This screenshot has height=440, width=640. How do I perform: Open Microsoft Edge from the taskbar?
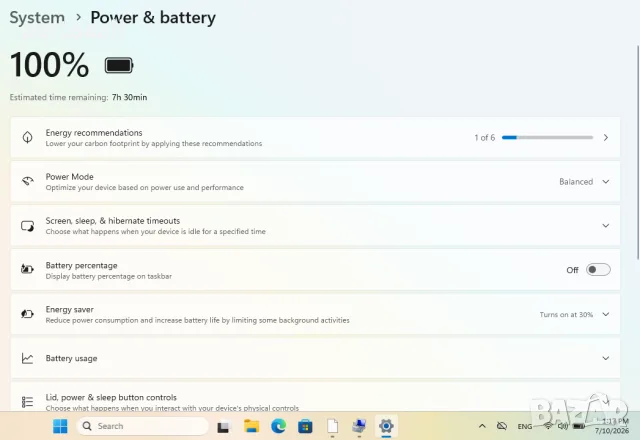pyautogui.click(x=278, y=426)
